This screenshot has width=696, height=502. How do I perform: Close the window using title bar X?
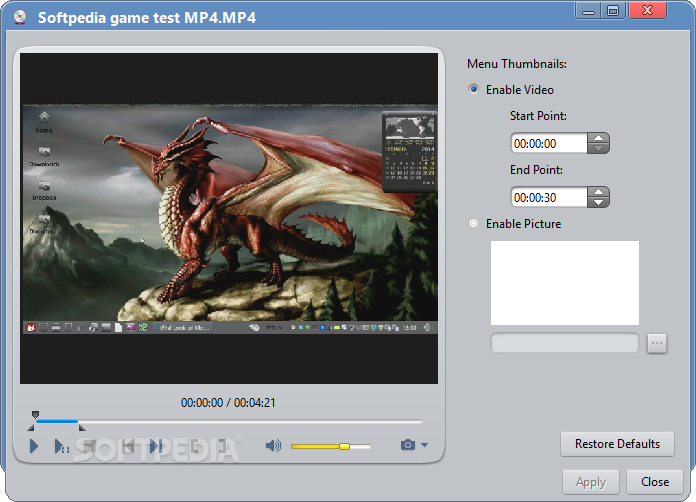(x=648, y=10)
